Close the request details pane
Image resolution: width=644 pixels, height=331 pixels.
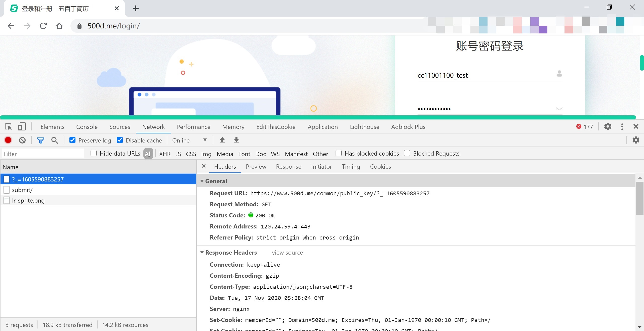tap(204, 166)
